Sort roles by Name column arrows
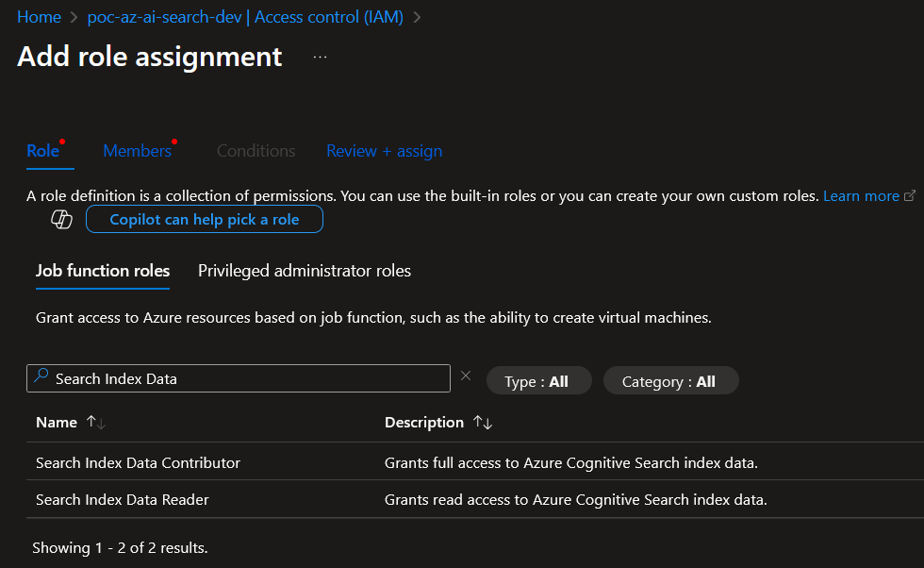The image size is (924, 568). (x=95, y=423)
